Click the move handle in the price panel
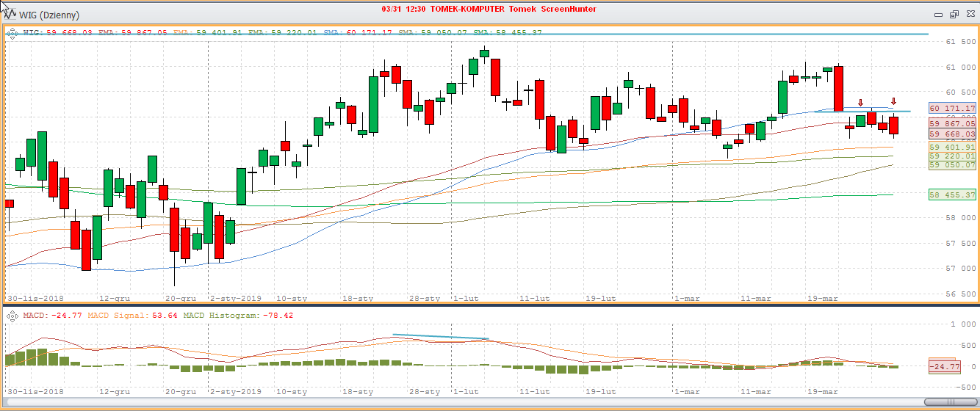The image size is (980, 411). pyautogui.click(x=12, y=32)
